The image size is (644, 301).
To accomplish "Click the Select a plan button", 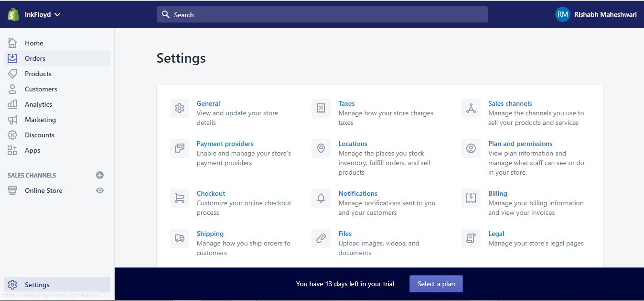I will pos(436,284).
